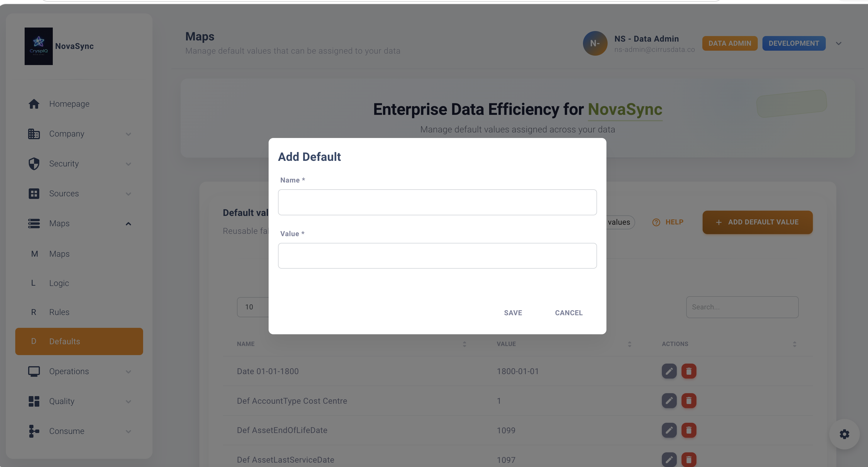Click the Consume tree icon
The width and height of the screenshot is (868, 467).
click(34, 431)
